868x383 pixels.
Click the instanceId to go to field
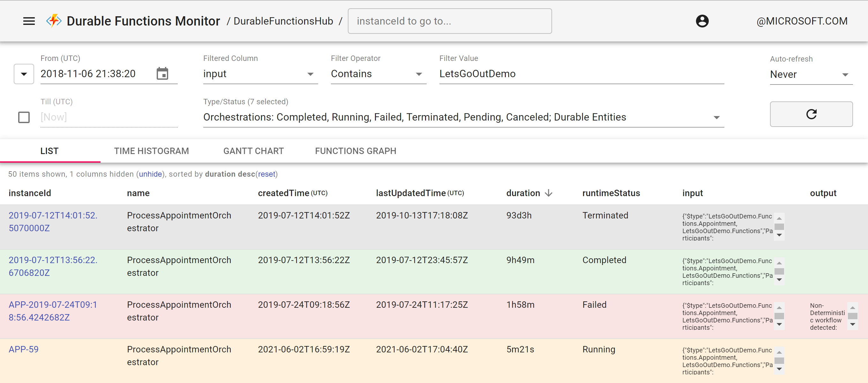[x=450, y=21]
